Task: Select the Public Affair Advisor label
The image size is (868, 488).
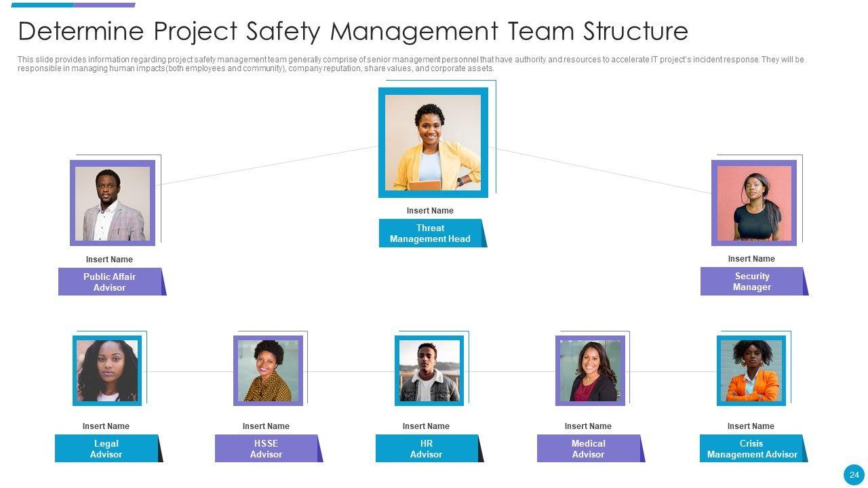Action: [110, 282]
